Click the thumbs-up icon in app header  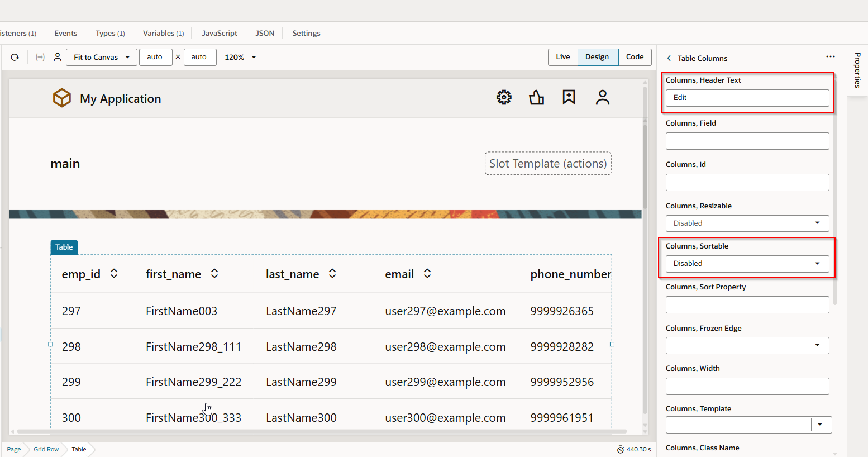[x=536, y=98]
